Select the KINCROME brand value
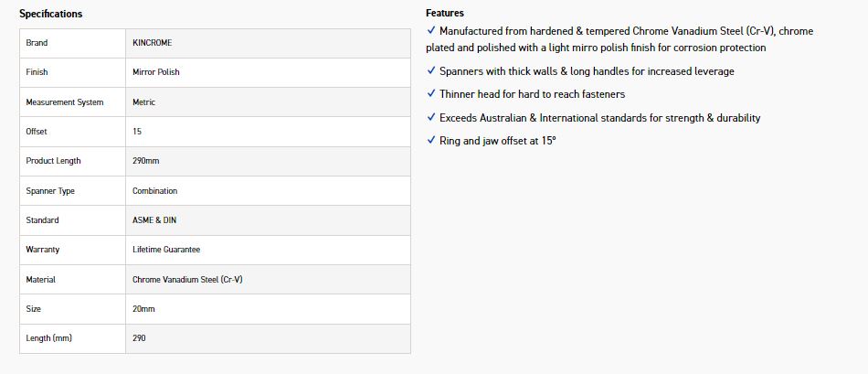The height and width of the screenshot is (374, 868). pos(152,43)
